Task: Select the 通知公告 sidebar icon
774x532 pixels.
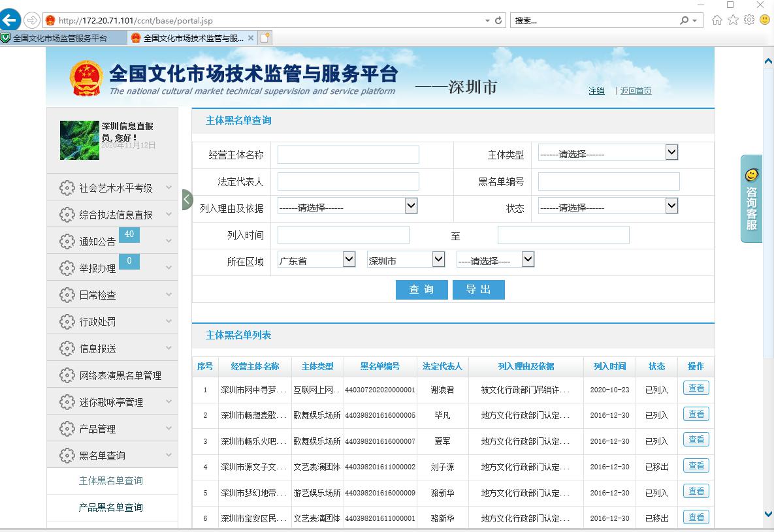Action: click(67, 241)
